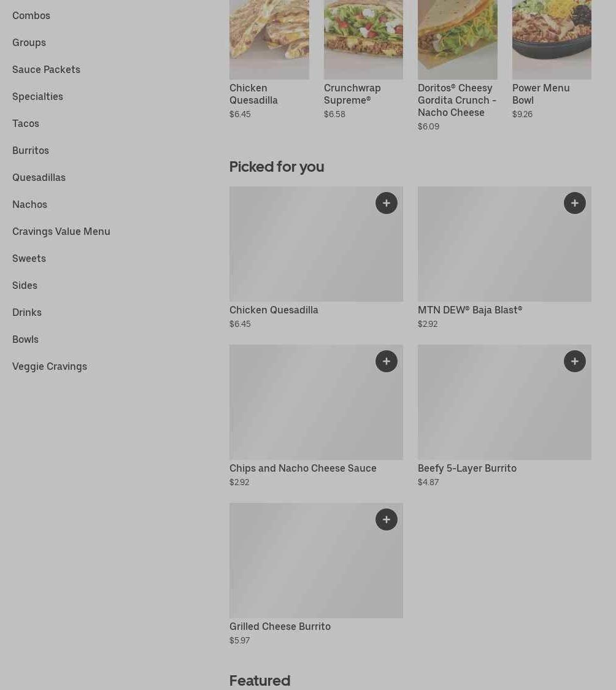This screenshot has width=616, height=690.
Task: Go to Sauce Packets category
Action: [x=46, y=69]
